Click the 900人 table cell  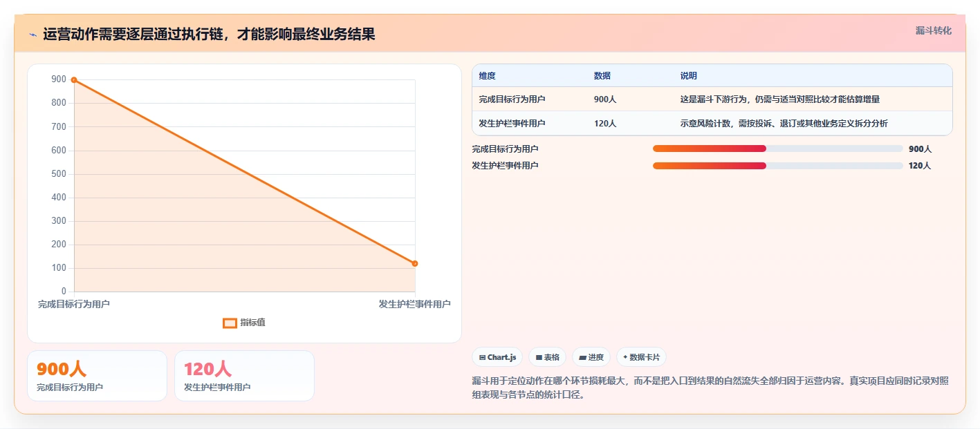605,99
